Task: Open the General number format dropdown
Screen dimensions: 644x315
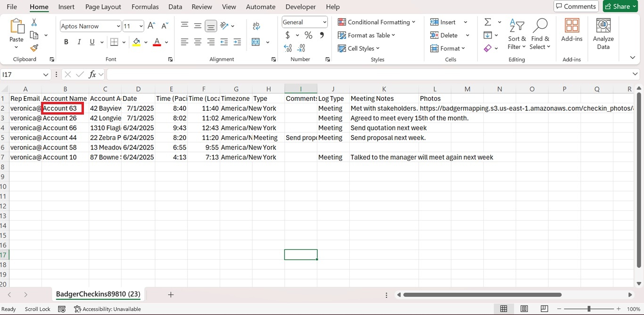Action: (324, 22)
